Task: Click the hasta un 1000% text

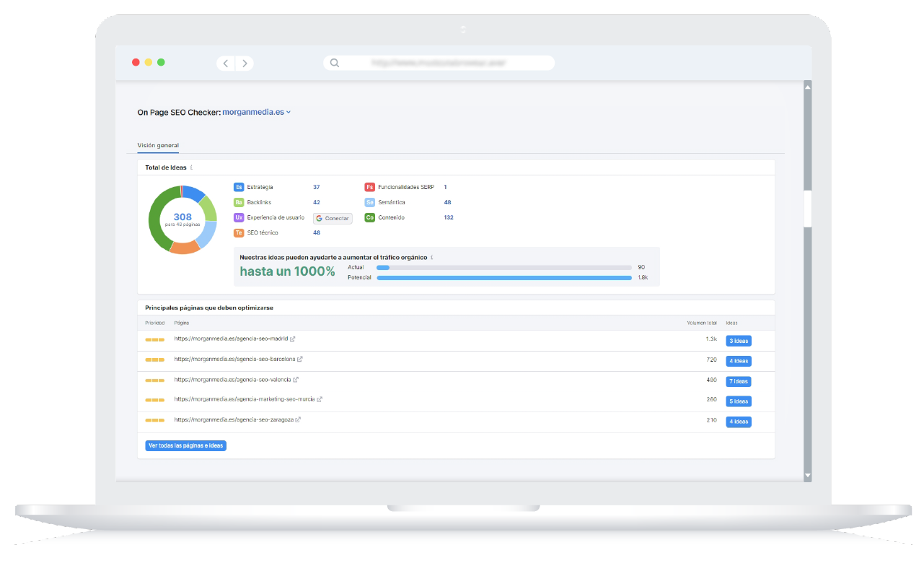Action: pos(287,271)
